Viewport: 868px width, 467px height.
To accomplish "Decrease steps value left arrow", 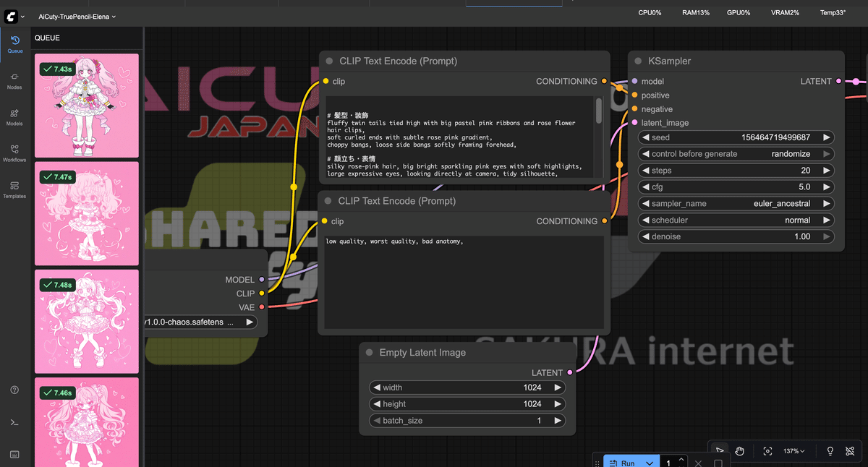I will coord(645,170).
